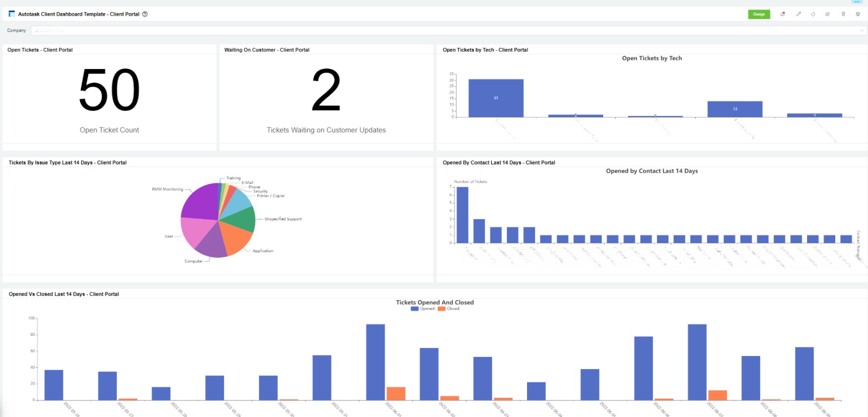Click the tallest bar in Opened by Contact chart
The image size is (868, 417).
pyautogui.click(x=462, y=215)
